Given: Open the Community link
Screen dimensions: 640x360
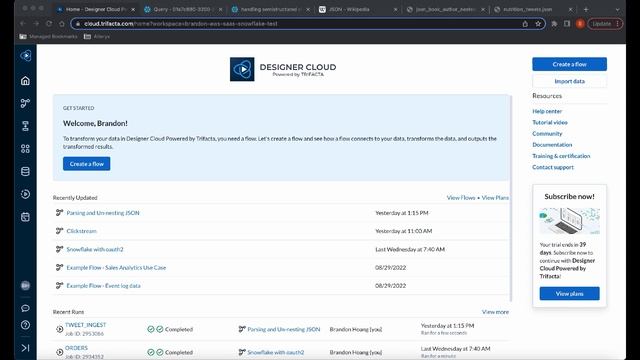Looking at the screenshot, I should [547, 133].
